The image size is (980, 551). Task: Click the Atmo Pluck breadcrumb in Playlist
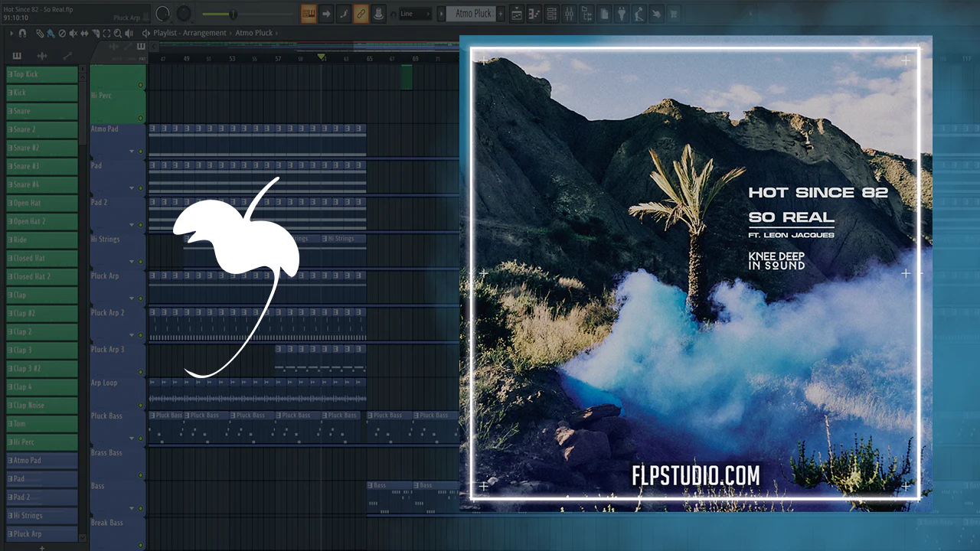coord(256,33)
